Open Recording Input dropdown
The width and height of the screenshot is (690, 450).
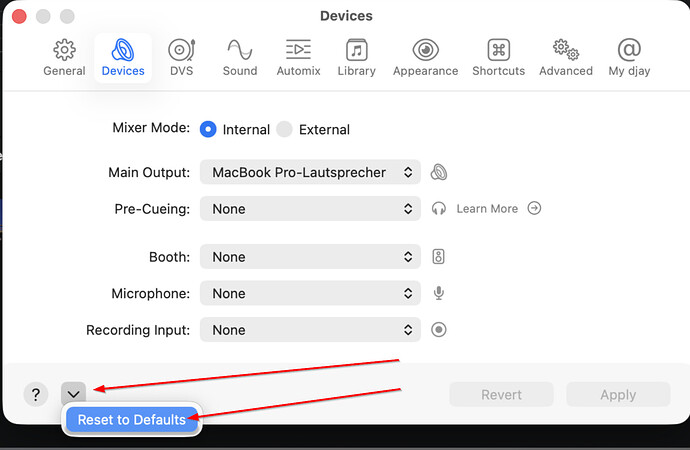pyautogui.click(x=310, y=330)
